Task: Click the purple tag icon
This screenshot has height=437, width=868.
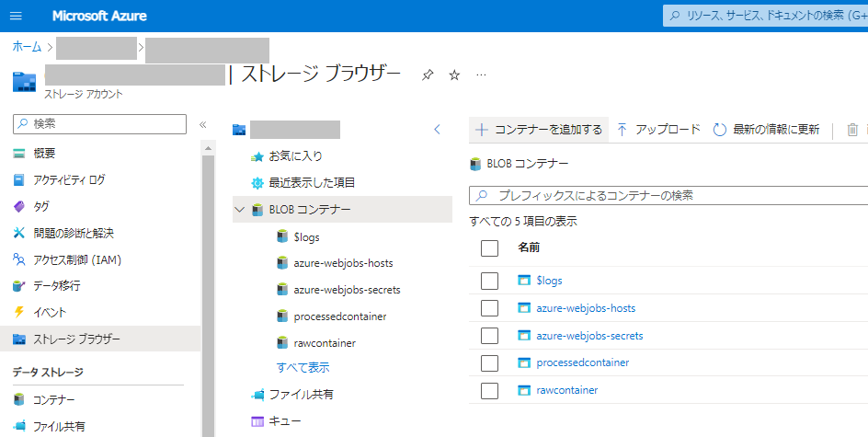Action: click(19, 207)
